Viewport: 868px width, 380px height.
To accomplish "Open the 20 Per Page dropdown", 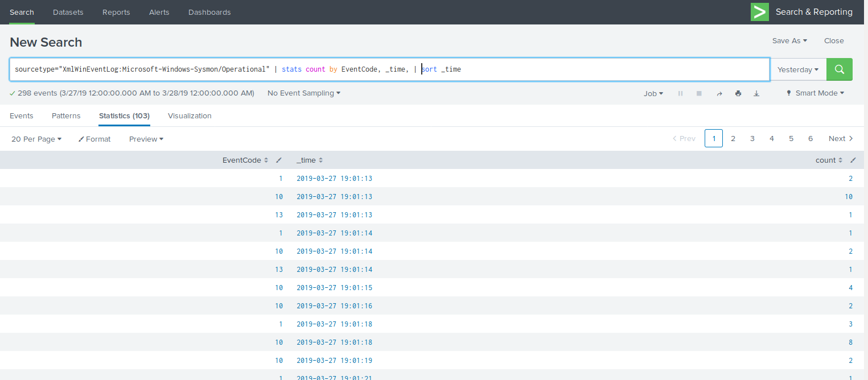I will point(36,139).
